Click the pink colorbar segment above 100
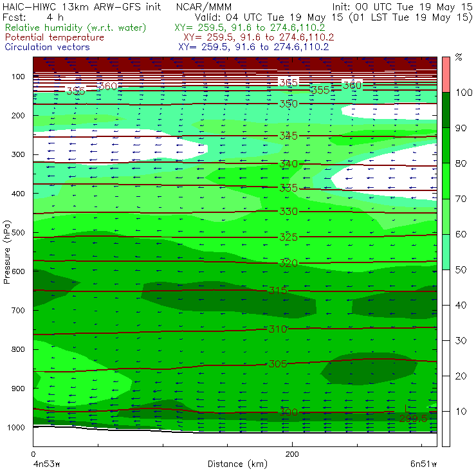Image resolution: width=476 pixels, height=476 pixels. 446,75
